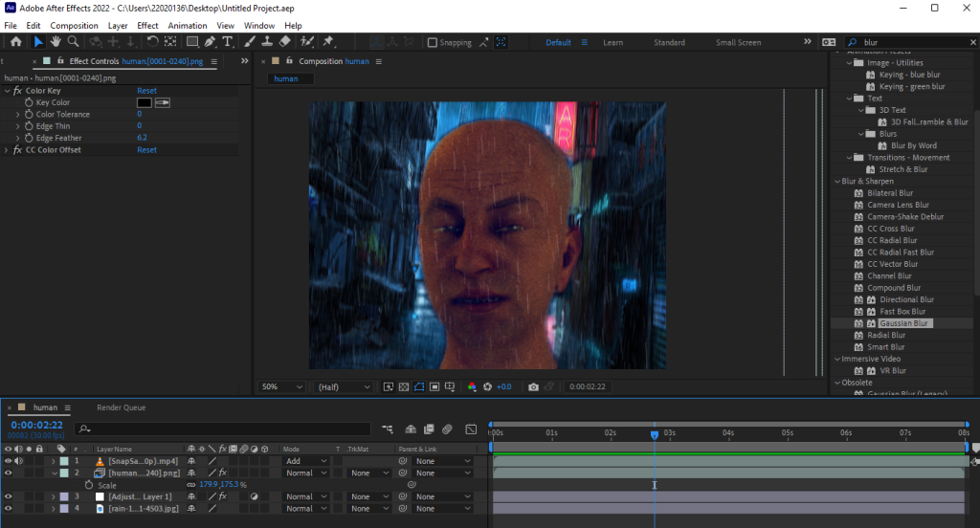Select the Puppet Pin tool

pos(328,42)
